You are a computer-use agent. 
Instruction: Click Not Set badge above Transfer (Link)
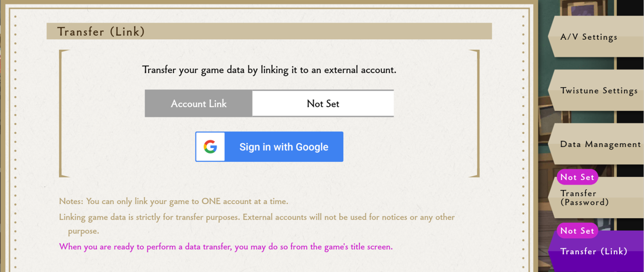click(x=577, y=230)
